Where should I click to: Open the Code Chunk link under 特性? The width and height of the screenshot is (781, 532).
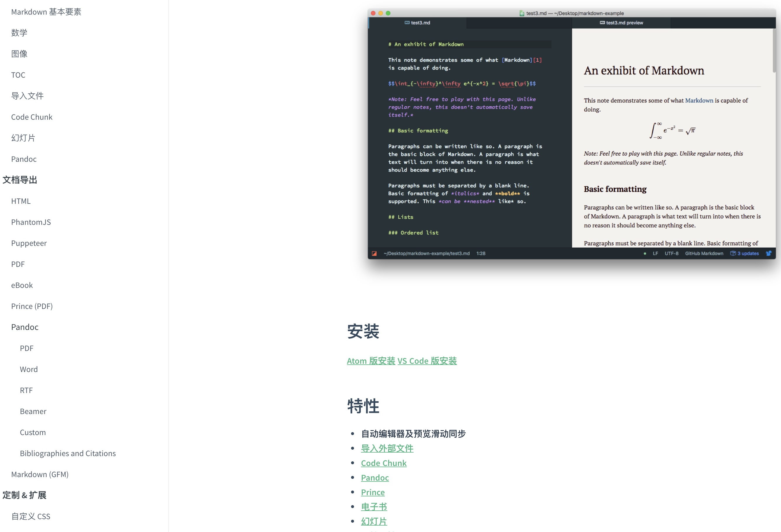tap(384, 463)
